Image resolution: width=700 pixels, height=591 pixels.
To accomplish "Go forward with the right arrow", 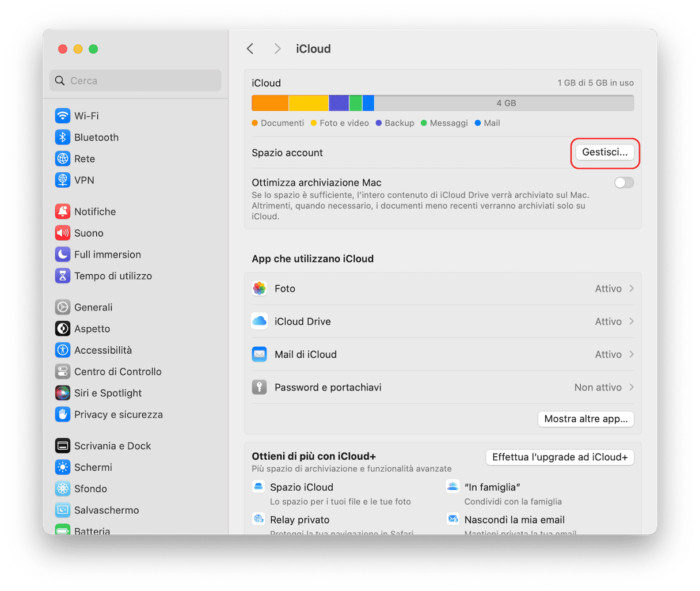I will tap(277, 49).
